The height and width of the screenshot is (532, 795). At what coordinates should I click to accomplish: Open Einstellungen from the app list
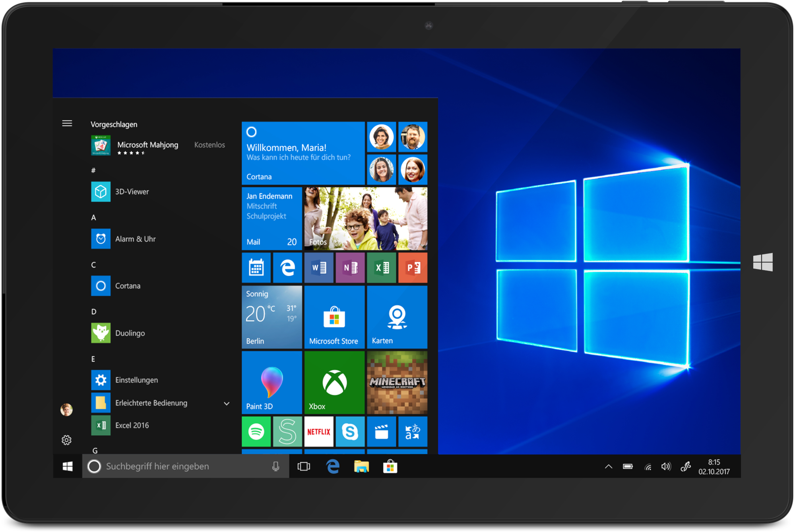[124, 380]
